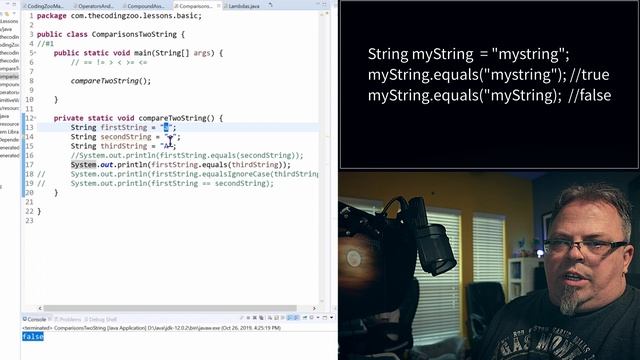Click the package com.thecodingzoo.lessons.basic line

[119, 16]
